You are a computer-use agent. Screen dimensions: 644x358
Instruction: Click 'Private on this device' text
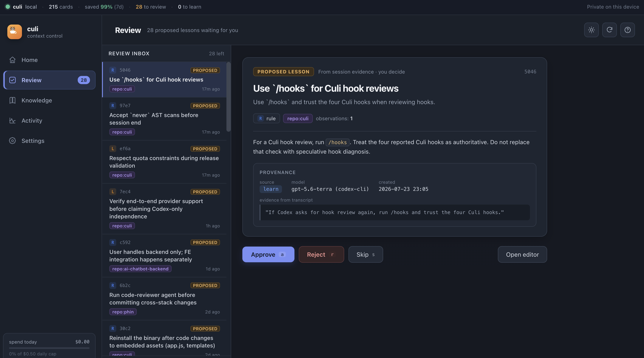[x=613, y=7]
